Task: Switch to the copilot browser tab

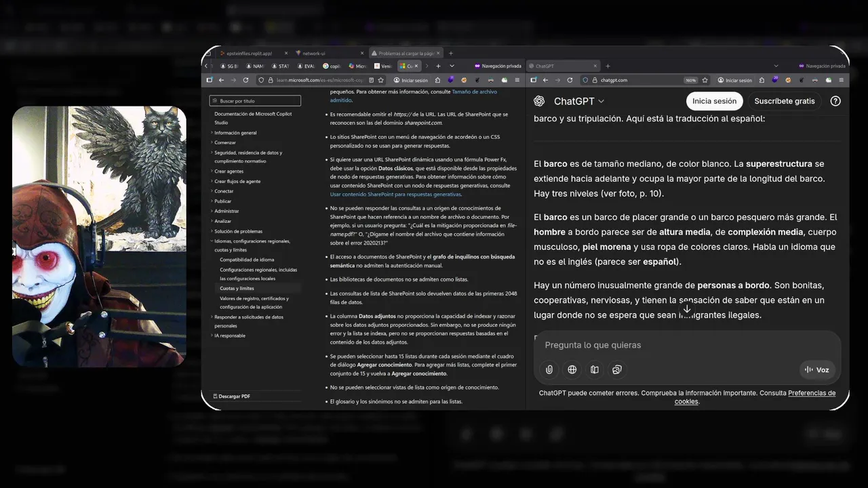Action: coord(333,66)
